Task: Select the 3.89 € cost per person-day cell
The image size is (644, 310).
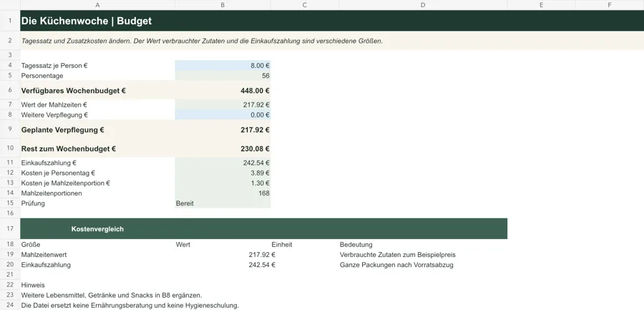Action: [223, 173]
